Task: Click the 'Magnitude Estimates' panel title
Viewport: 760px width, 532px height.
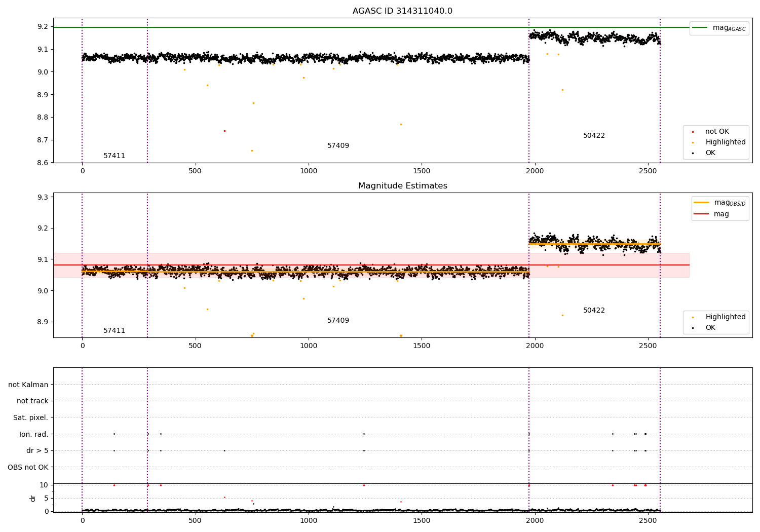Action: 402,186
